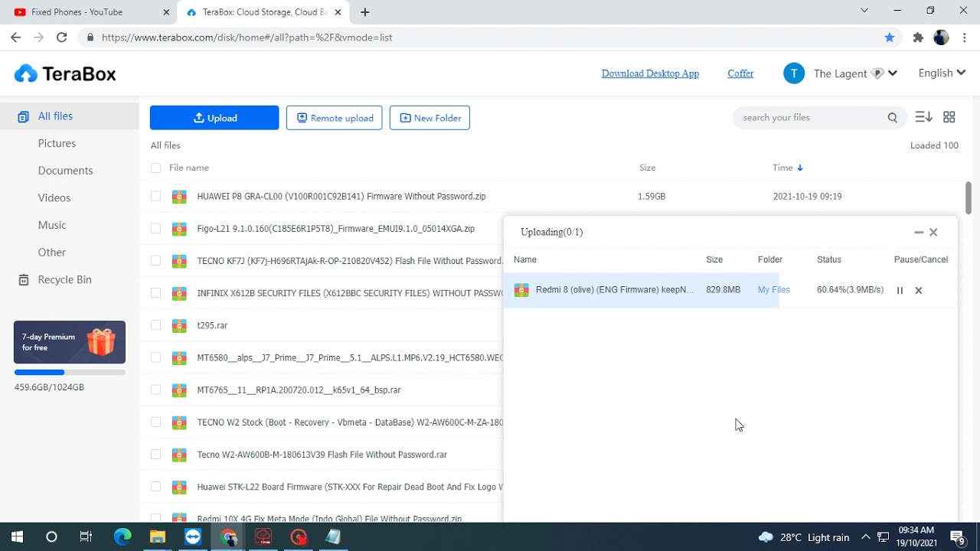980x551 pixels.
Task: Bookmark star icon in address bar
Action: pos(889,37)
